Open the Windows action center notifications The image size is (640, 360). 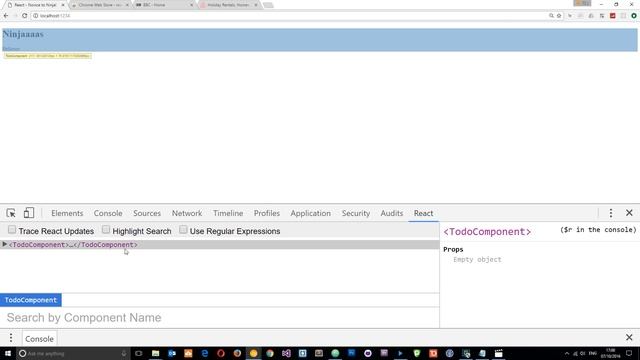tap(629, 353)
